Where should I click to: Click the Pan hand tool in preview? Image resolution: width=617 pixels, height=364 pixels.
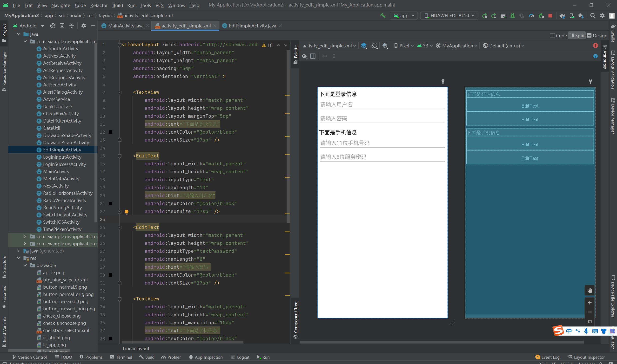click(590, 291)
